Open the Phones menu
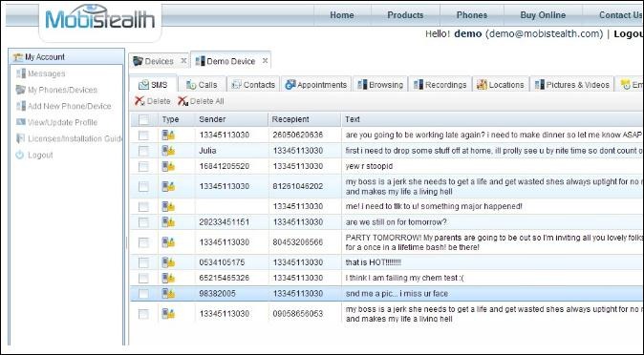 coord(471,15)
